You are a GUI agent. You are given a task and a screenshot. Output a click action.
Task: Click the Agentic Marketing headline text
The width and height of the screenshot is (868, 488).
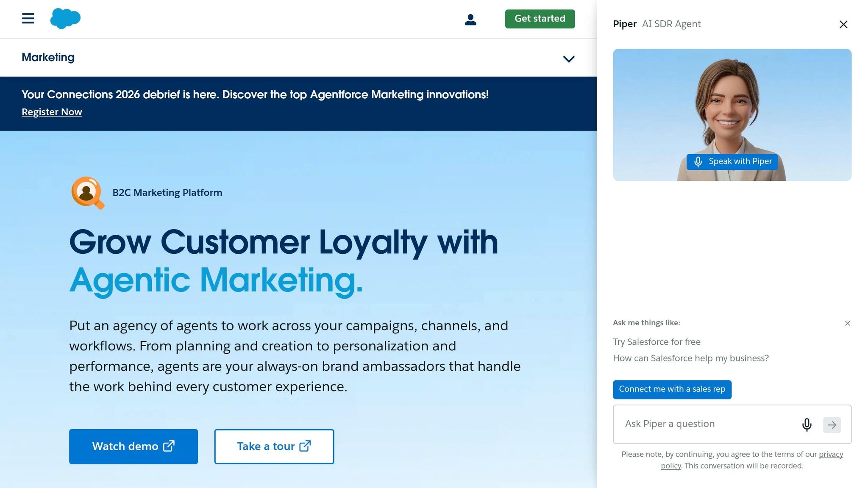[x=216, y=280]
